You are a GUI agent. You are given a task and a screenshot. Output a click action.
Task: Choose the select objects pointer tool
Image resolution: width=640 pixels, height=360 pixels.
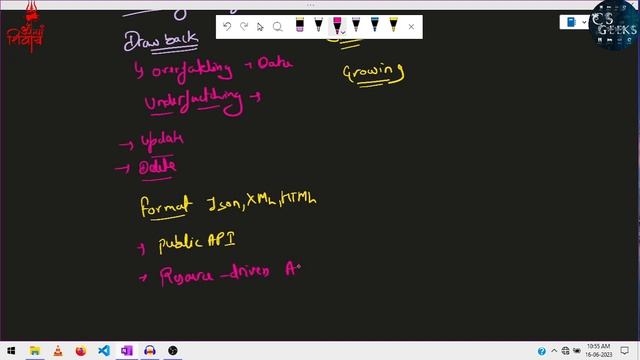(260, 27)
